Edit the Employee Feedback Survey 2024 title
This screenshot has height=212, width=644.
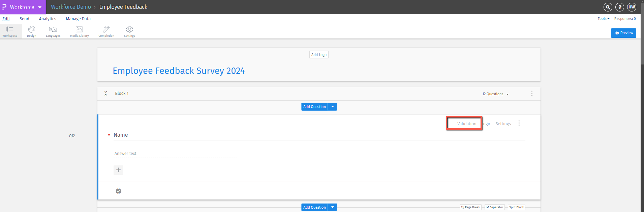[x=179, y=71]
